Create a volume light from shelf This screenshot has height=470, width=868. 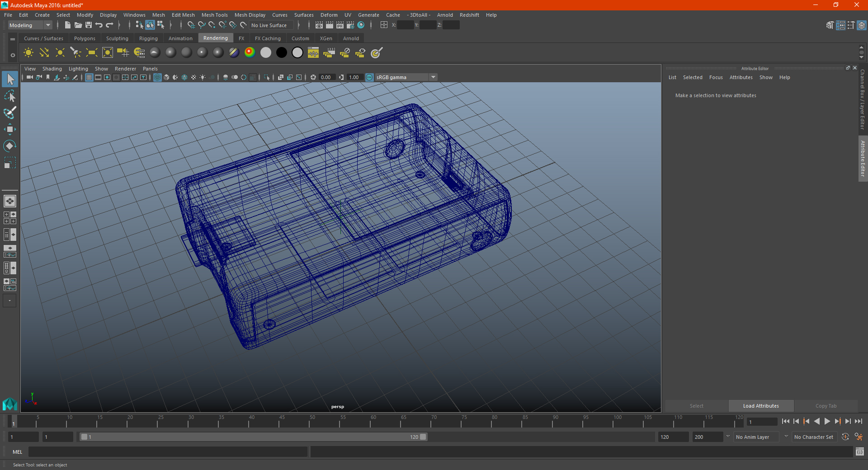108,53
